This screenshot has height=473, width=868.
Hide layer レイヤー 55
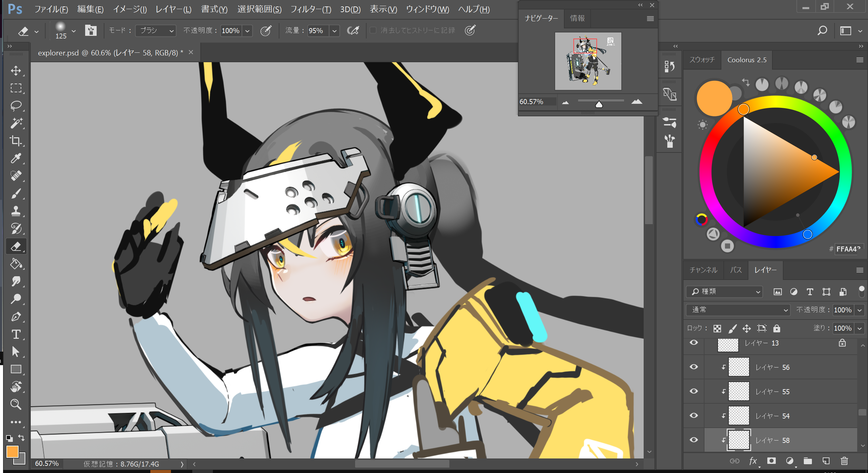point(694,391)
